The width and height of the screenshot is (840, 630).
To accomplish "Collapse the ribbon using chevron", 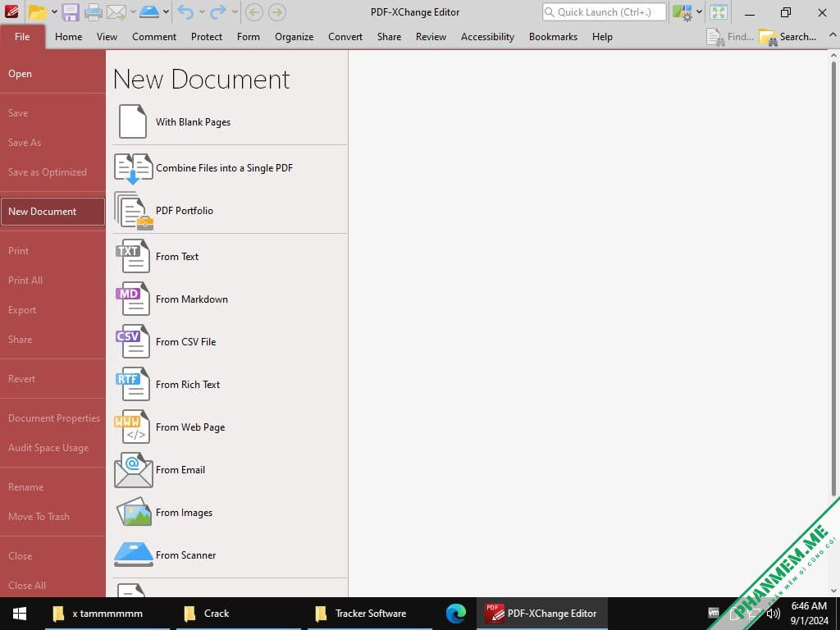I will [x=833, y=34].
